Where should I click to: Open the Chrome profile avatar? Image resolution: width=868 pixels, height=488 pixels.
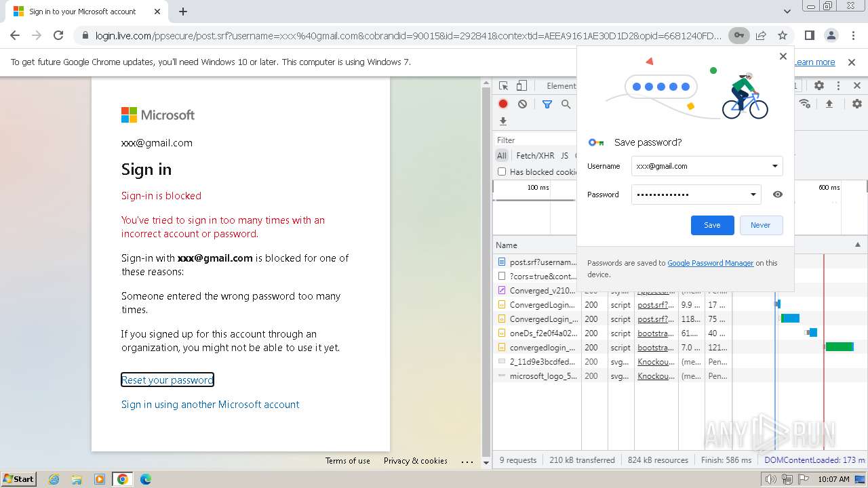831,35
